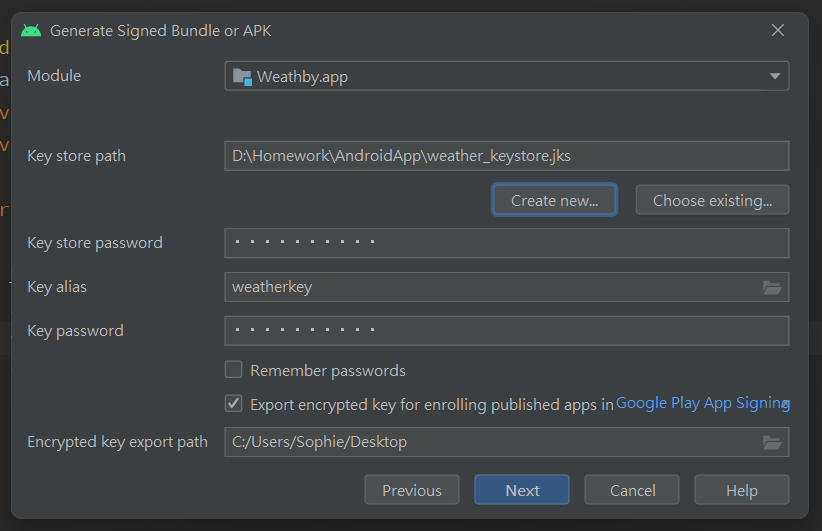Click the Weathby.app module folder icon

[x=242, y=76]
